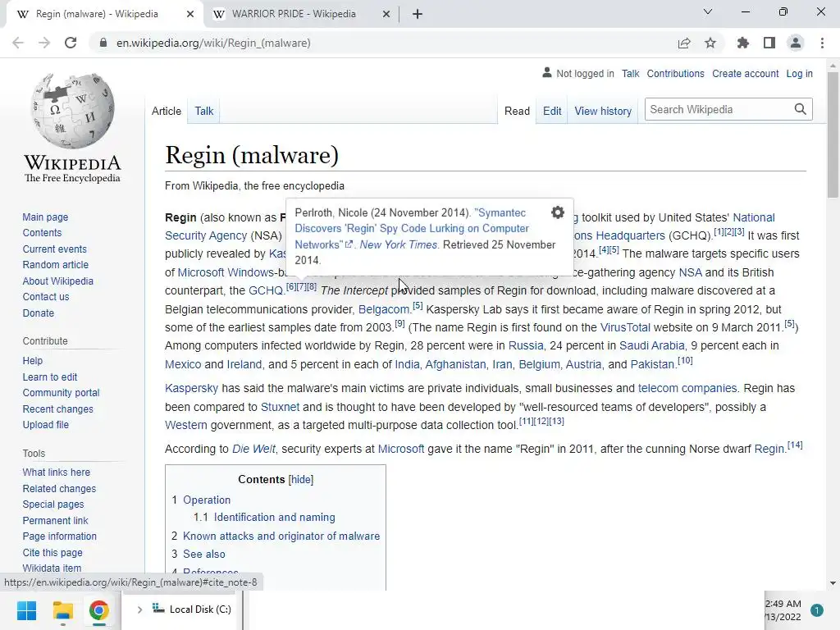Screen dimensions: 840x630
Task: Open the Contributions link
Action: [676, 73]
